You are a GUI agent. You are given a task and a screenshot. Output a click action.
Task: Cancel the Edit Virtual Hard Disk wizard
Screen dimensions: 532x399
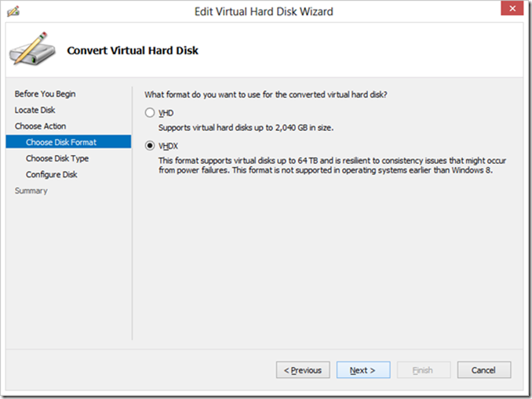[484, 370]
